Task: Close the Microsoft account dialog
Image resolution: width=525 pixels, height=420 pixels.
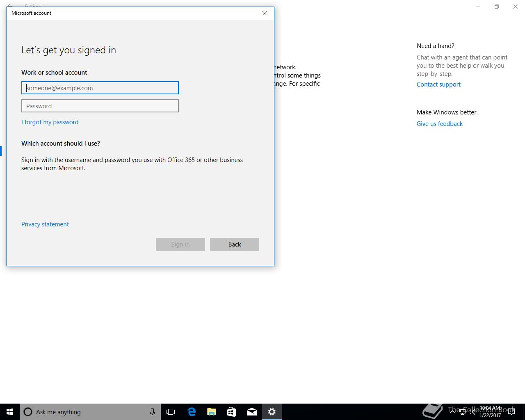Action: [265, 13]
